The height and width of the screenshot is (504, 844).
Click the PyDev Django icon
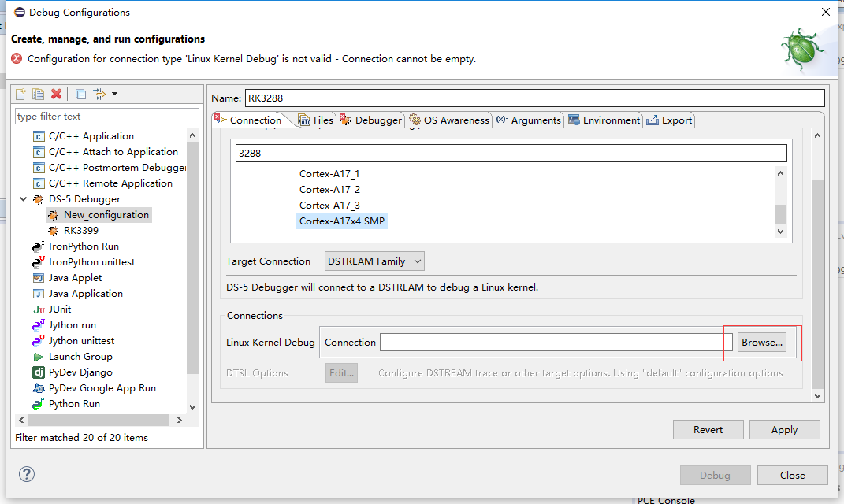pos(38,372)
